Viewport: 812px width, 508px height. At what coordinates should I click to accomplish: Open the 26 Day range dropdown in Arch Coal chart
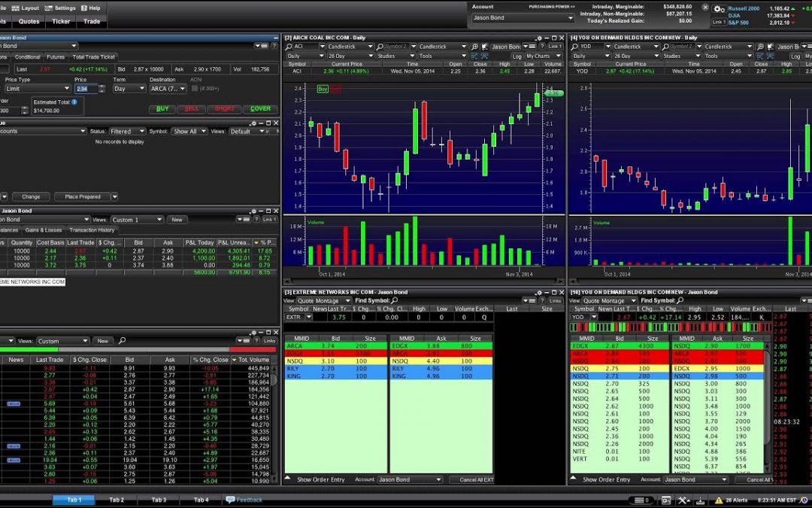pos(350,56)
